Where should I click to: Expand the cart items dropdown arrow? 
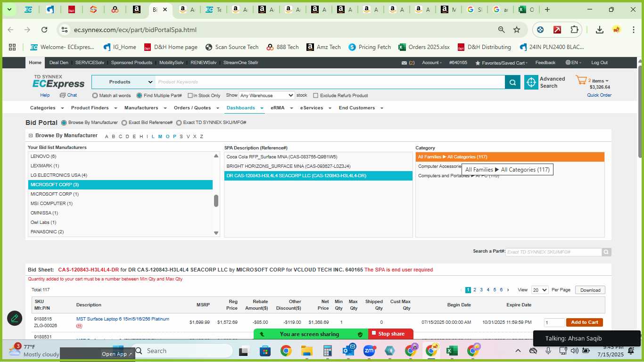point(607,81)
